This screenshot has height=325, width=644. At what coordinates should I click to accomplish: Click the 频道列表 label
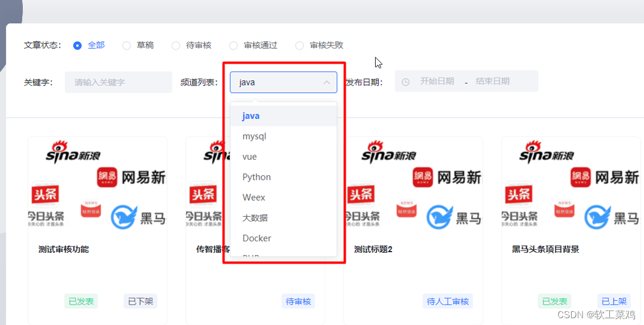[x=199, y=82]
